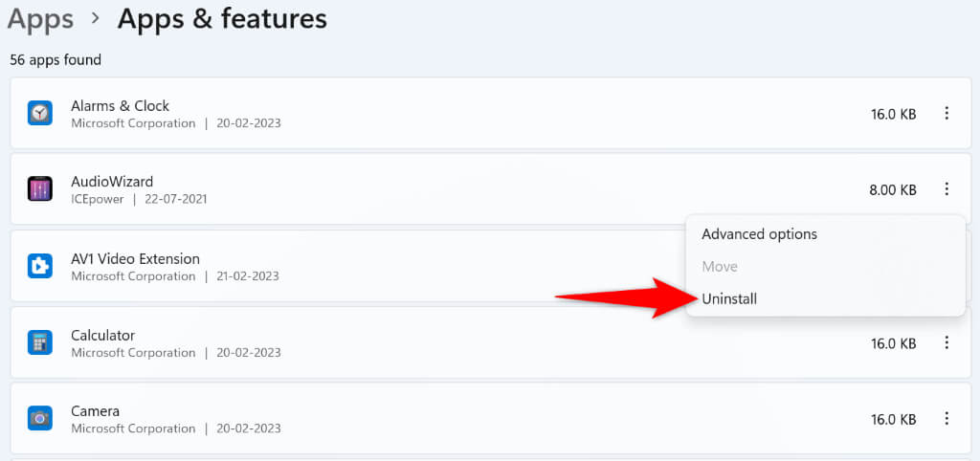980x461 pixels.
Task: Open the three-dot menu for AudioWizard
Action: (947, 189)
